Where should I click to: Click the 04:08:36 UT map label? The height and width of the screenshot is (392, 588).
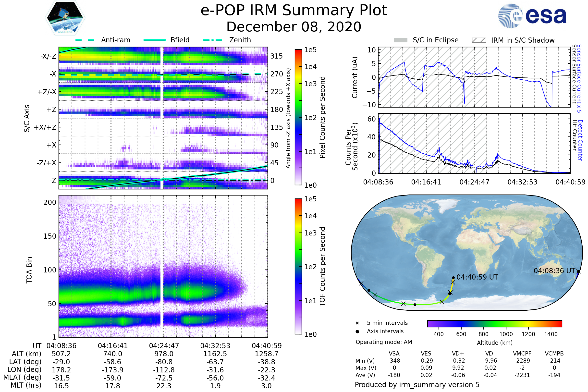[x=554, y=271]
